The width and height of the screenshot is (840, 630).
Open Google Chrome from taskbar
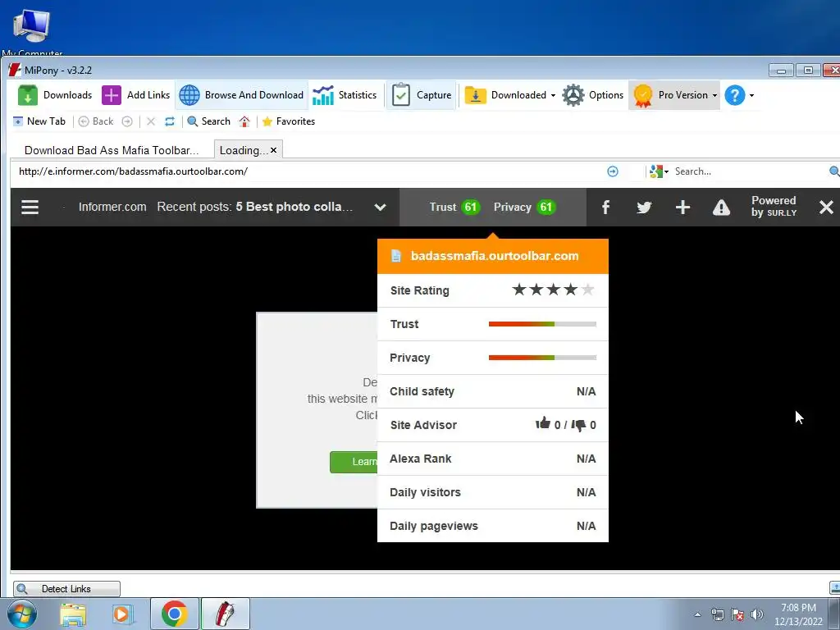point(174,614)
